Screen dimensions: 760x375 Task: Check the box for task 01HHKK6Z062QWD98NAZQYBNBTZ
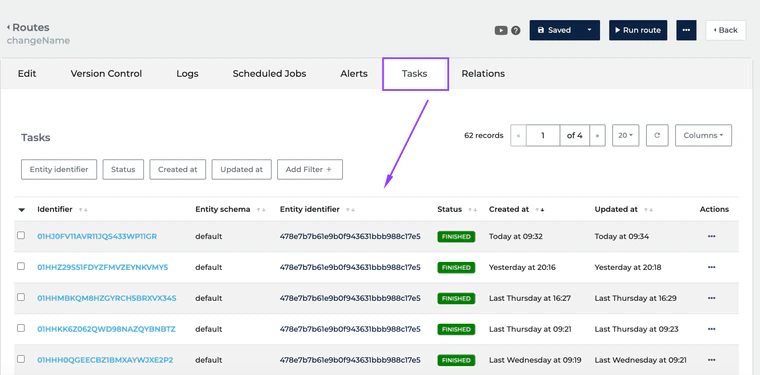coord(21,328)
